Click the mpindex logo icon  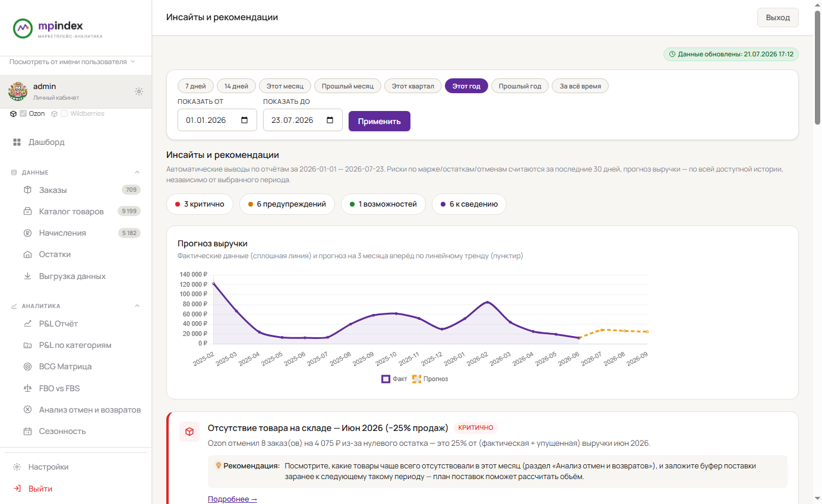[23, 28]
